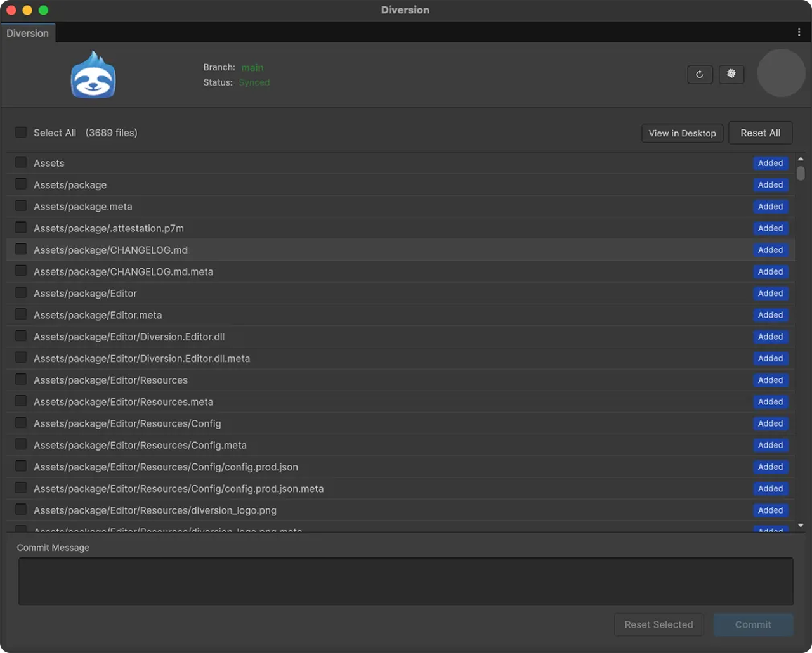The width and height of the screenshot is (812, 653).
Task: Tick the Config.meta checkbox
Action: pos(21,444)
